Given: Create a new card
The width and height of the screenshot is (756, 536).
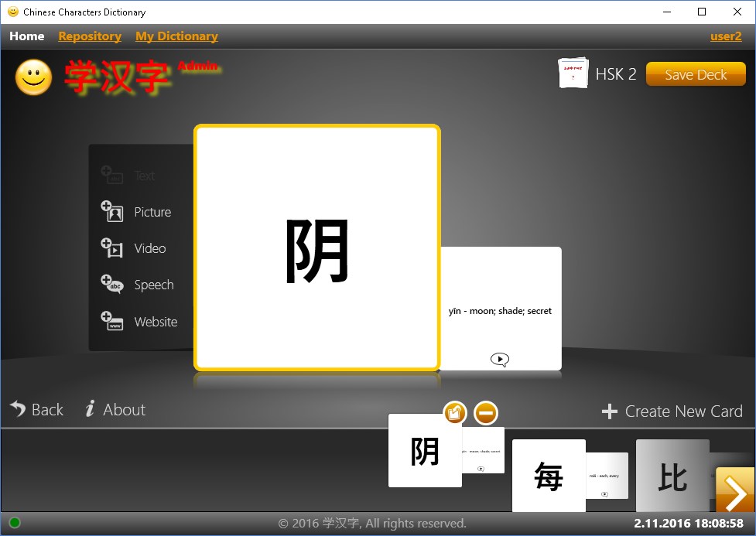Looking at the screenshot, I should pos(672,411).
